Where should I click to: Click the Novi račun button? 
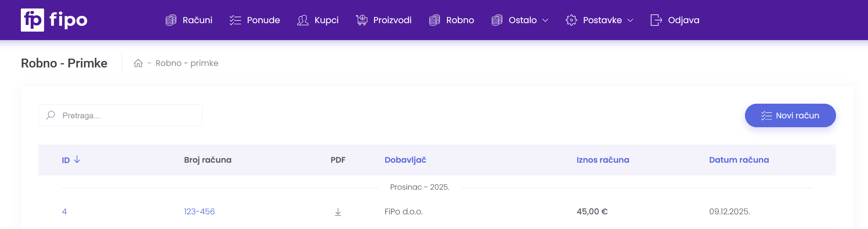790,115
